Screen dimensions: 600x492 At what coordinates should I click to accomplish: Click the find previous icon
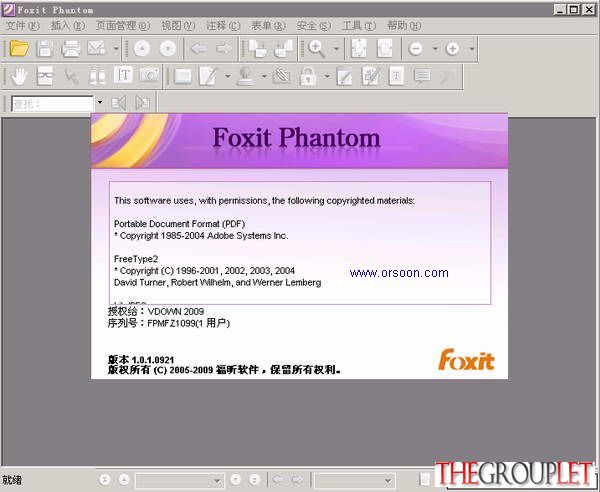[119, 103]
